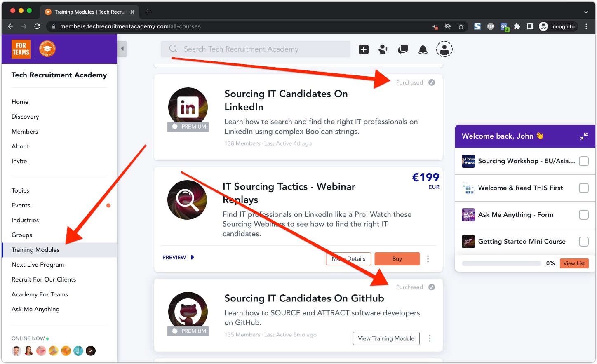Open the tab search dropdown arrow
This screenshot has width=597, height=364.
pyautogui.click(x=586, y=12)
